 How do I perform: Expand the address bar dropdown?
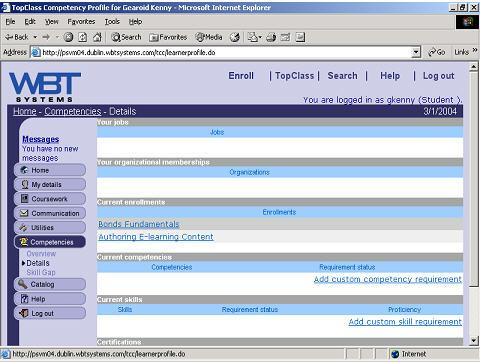pyautogui.click(x=416, y=52)
